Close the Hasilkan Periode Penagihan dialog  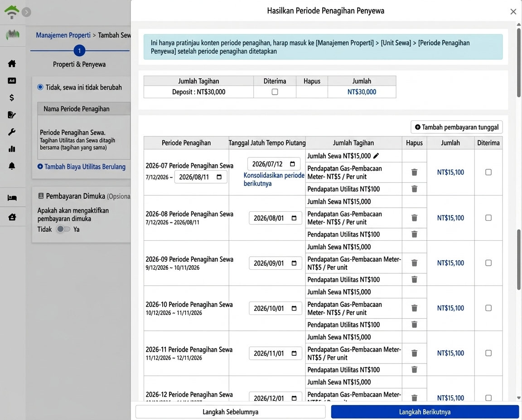513,12
